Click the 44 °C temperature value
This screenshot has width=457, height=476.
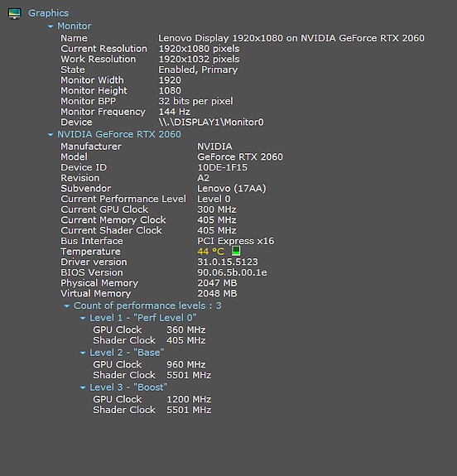[x=211, y=252]
